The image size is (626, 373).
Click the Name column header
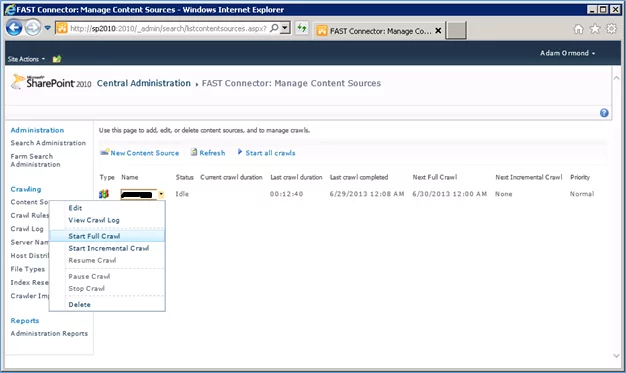point(130,177)
